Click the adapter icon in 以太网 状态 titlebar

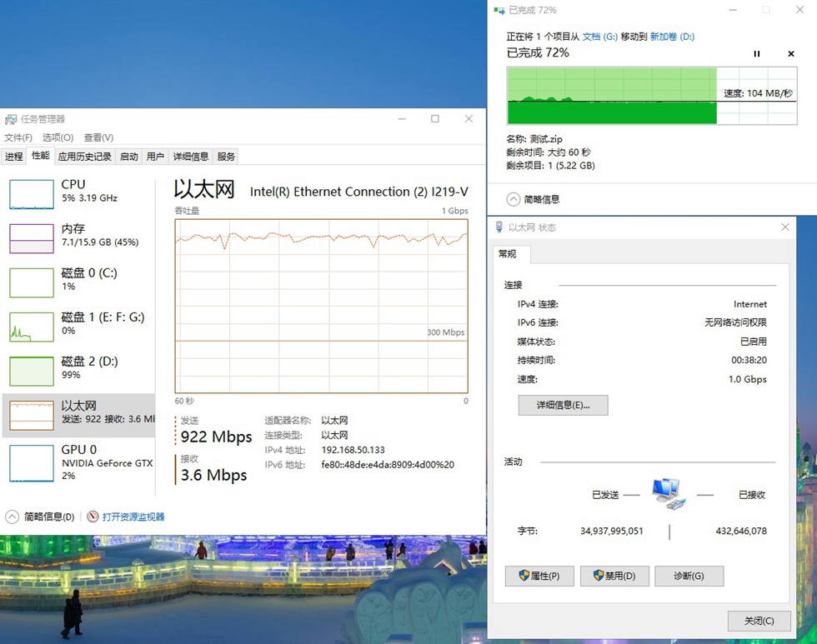point(501,227)
